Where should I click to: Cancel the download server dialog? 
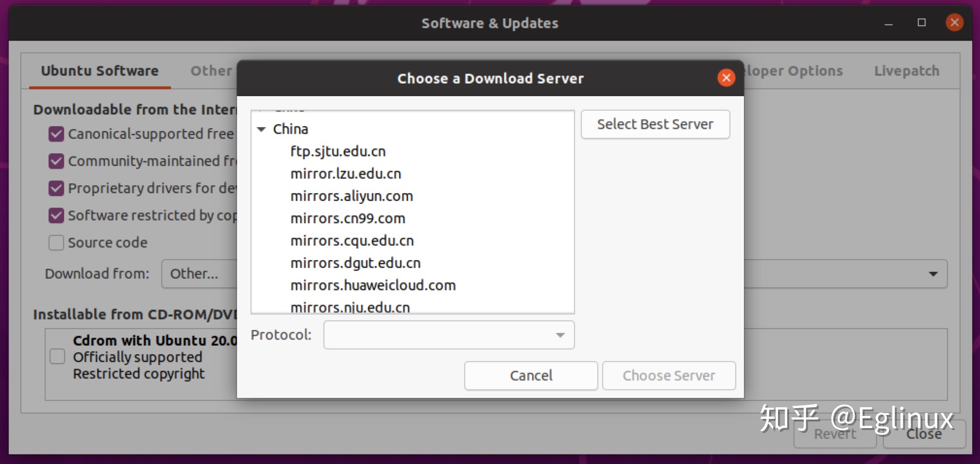[531, 376]
